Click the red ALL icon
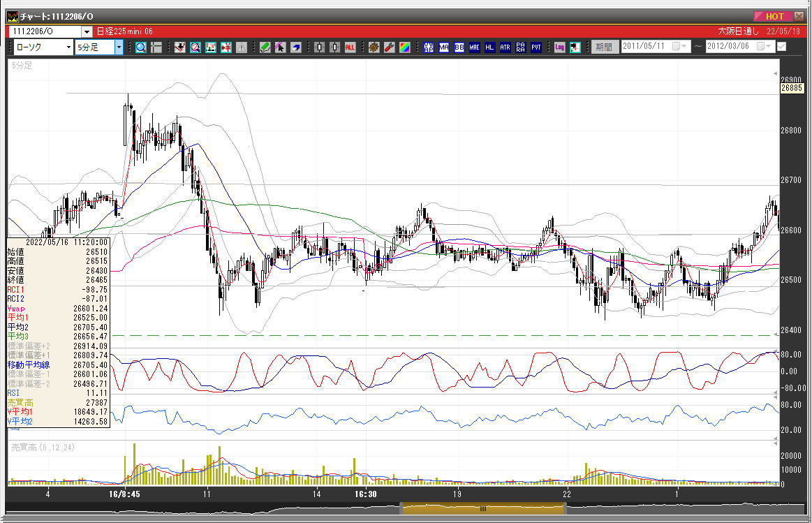Image resolution: width=812 pixels, height=523 pixels. [x=350, y=47]
